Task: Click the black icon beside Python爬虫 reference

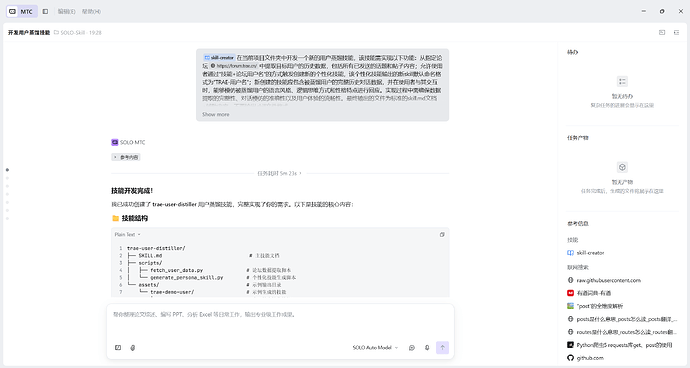Action: point(570,345)
